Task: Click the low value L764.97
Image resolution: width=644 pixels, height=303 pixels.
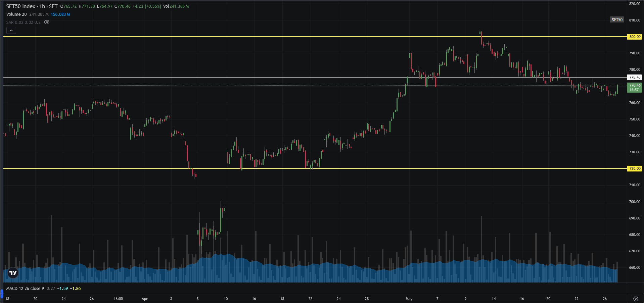Action: coord(105,6)
